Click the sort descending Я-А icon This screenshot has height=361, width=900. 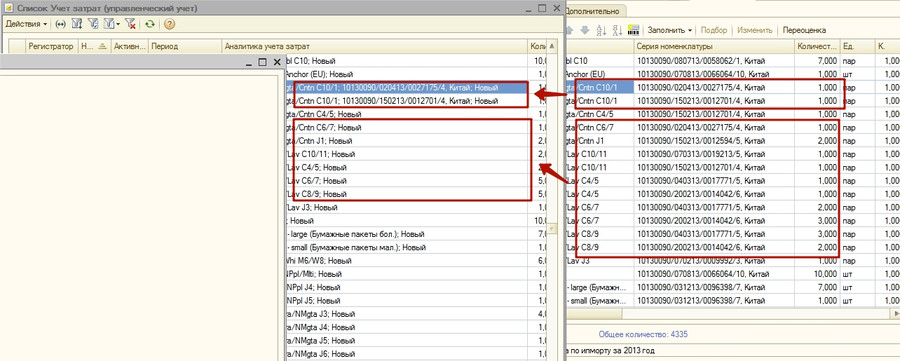pyautogui.click(x=618, y=30)
